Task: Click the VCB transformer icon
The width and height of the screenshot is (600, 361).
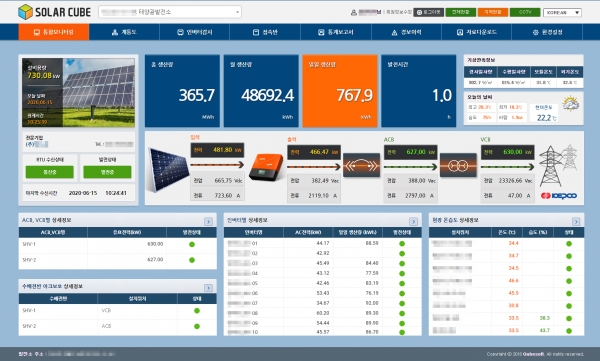Action: (x=458, y=165)
